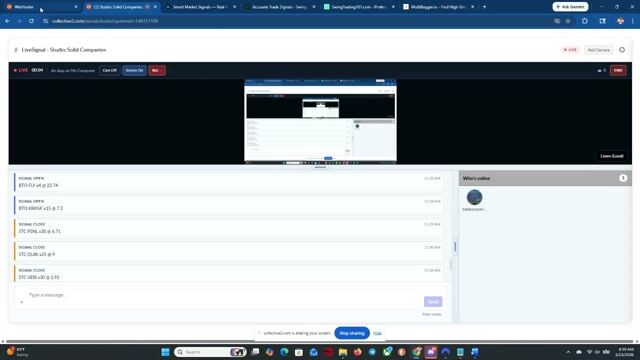640x360 pixels.
Task: Bookmark this page with the star icon
Action: pos(568,21)
